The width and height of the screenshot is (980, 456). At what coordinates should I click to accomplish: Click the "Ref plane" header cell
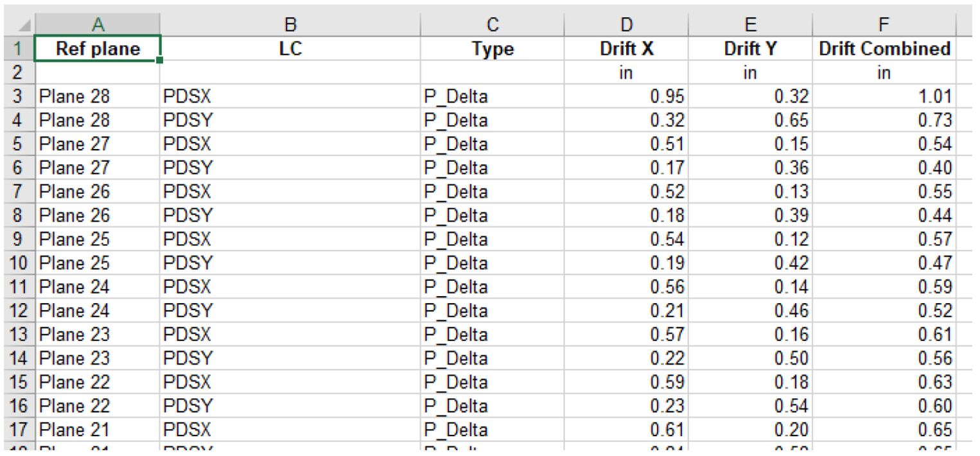click(98, 49)
